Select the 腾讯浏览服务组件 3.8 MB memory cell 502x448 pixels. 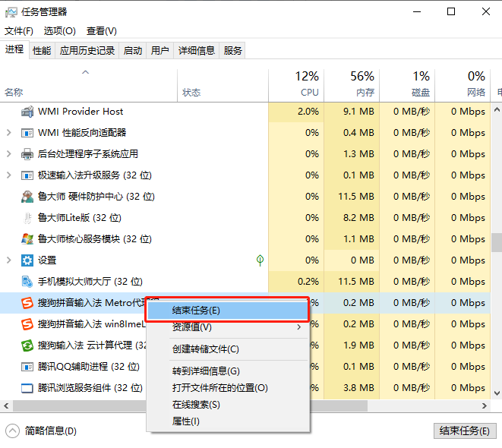[352, 388]
